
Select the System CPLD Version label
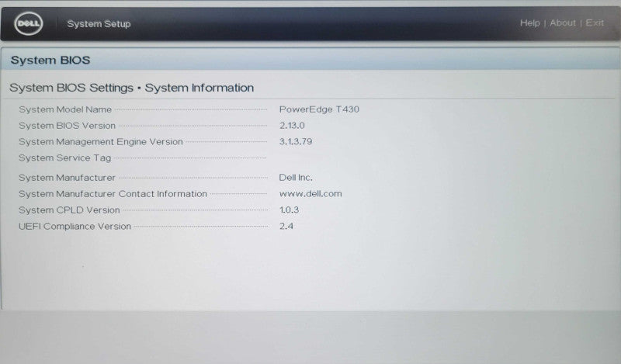[x=69, y=210]
